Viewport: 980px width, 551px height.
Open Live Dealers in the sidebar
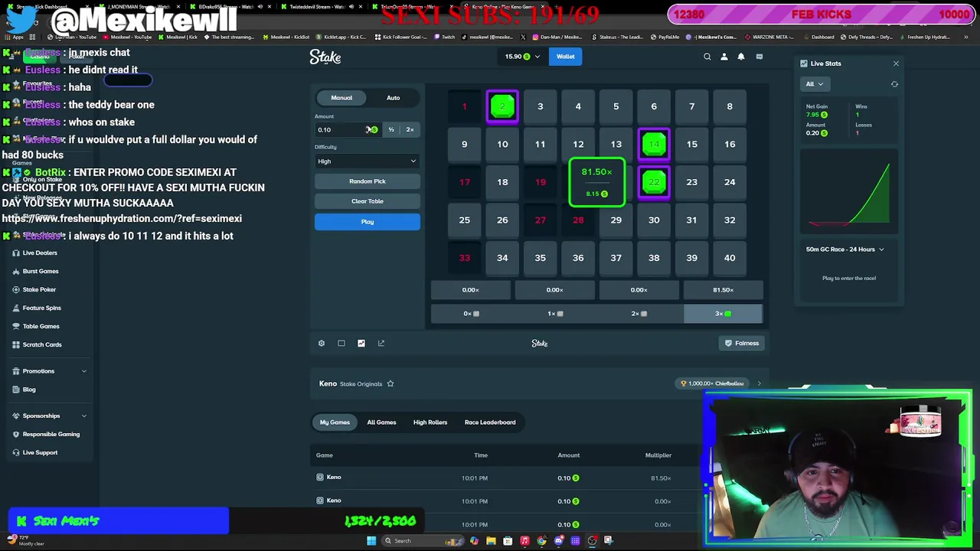[40, 253]
